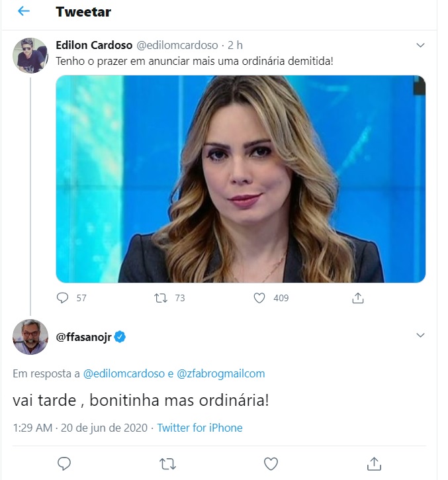The width and height of the screenshot is (448, 480).
Task: Click the verified badge next to @ffasanojr
Action: pos(120,337)
